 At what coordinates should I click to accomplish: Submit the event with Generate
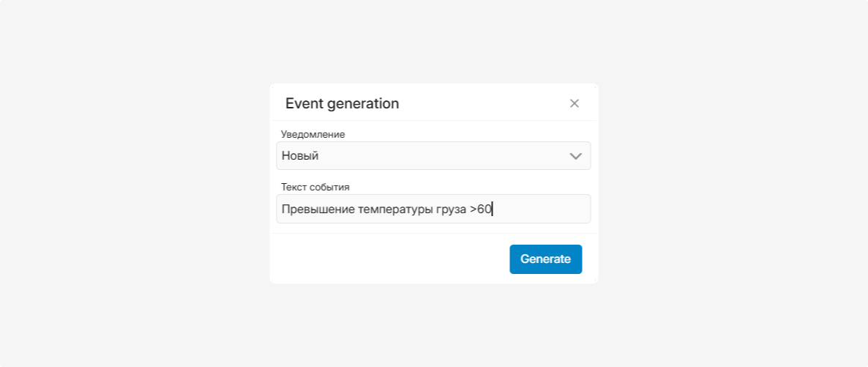tap(545, 259)
